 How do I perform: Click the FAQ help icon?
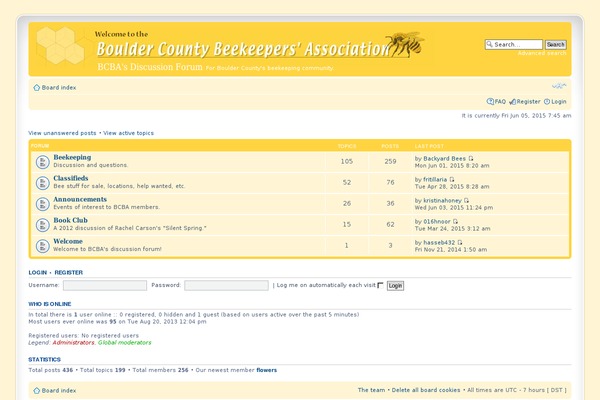[490, 101]
